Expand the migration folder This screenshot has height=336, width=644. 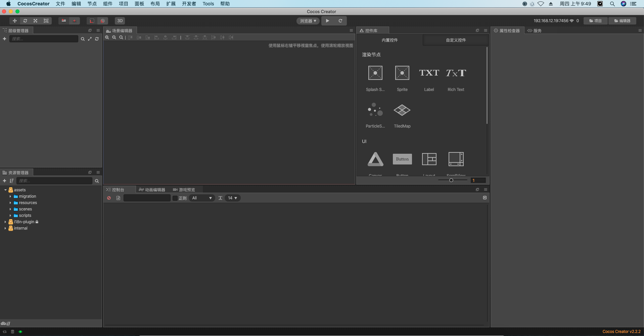coord(10,196)
